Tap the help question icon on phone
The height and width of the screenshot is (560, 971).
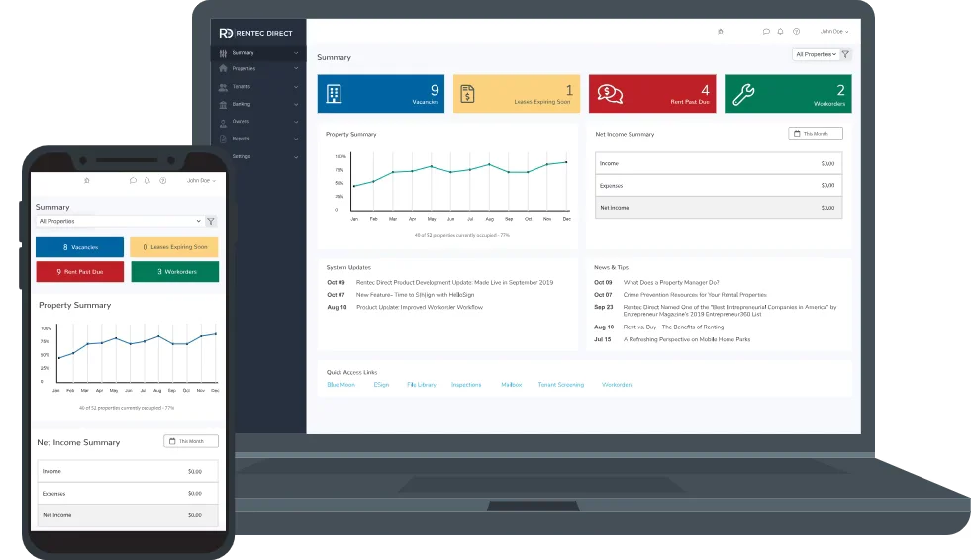click(x=163, y=181)
